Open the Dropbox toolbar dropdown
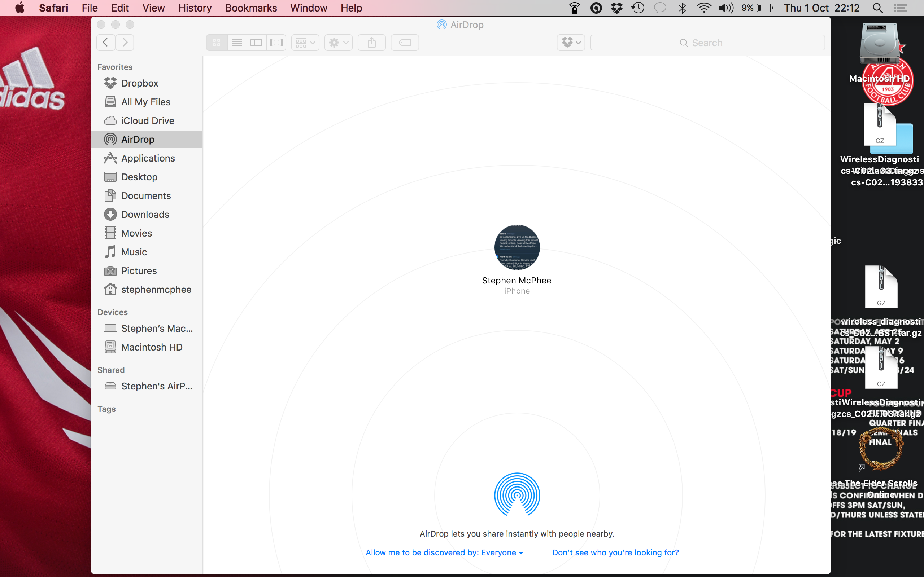The width and height of the screenshot is (924, 577). point(571,42)
